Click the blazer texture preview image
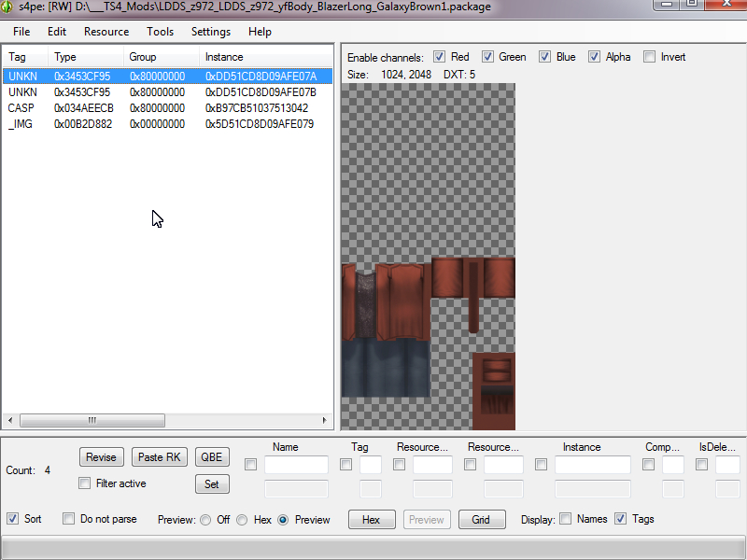747x560 pixels. [429, 257]
